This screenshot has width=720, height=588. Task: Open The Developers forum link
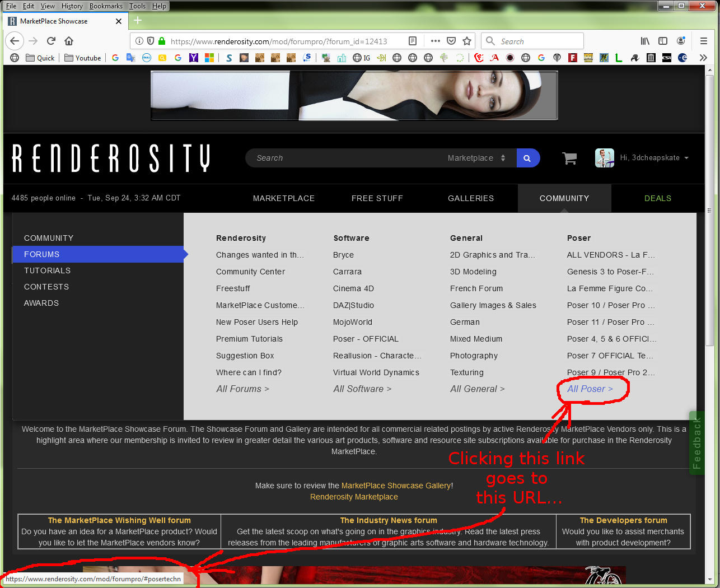point(623,520)
